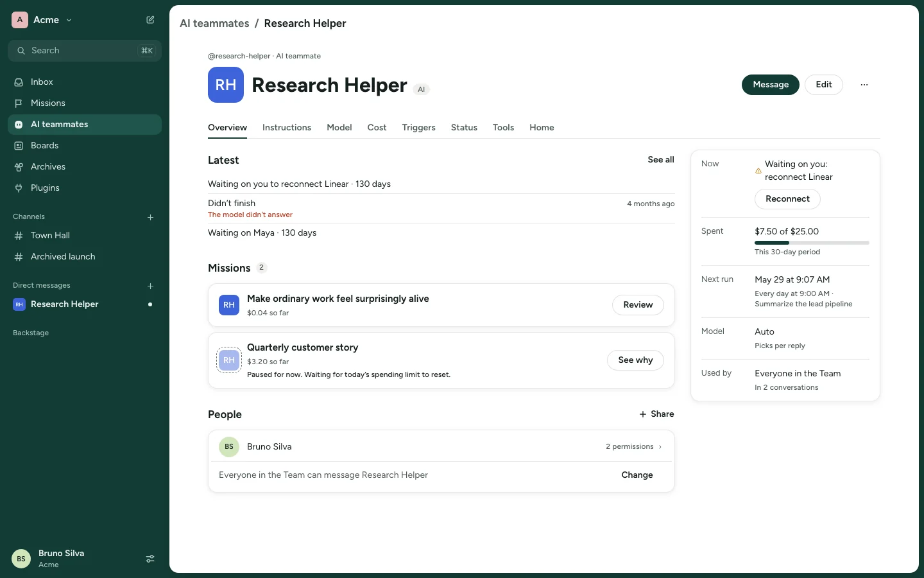The height and width of the screenshot is (578, 924).
Task: Click the BS avatar in People list
Action: (229, 447)
